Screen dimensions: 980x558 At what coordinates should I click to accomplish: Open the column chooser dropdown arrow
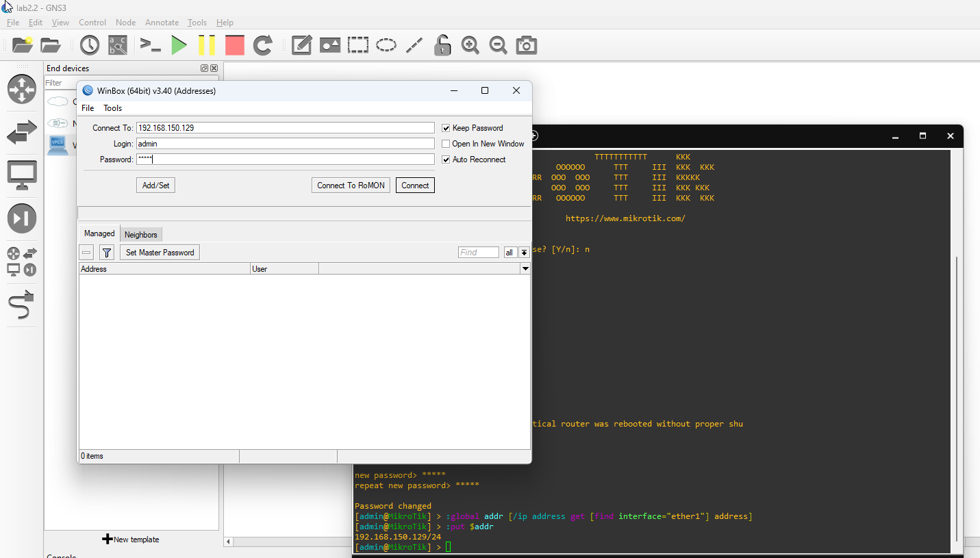pos(525,269)
